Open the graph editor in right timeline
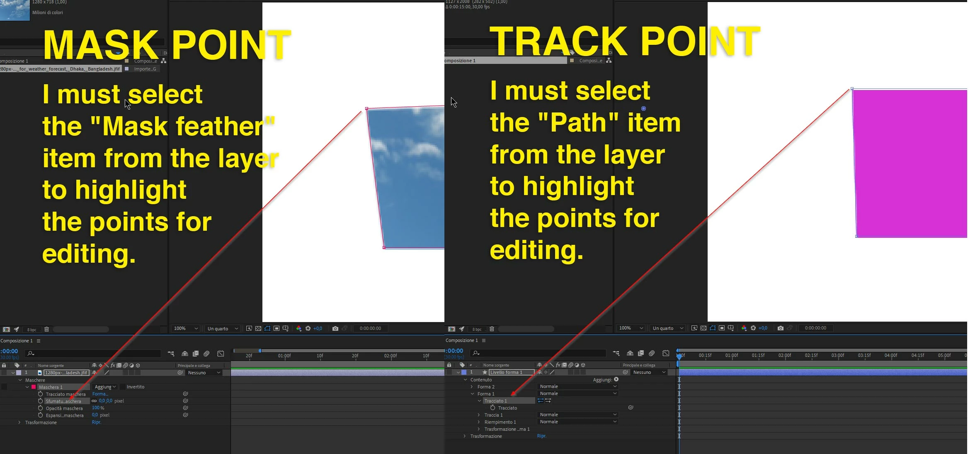 666,353
